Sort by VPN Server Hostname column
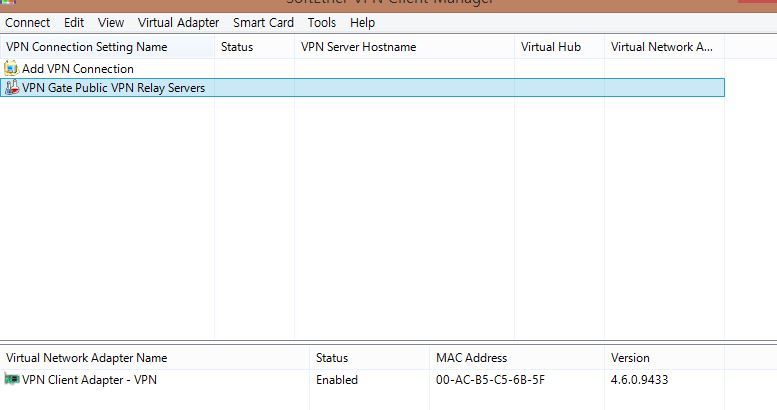Image resolution: width=777 pixels, height=410 pixels. point(404,47)
